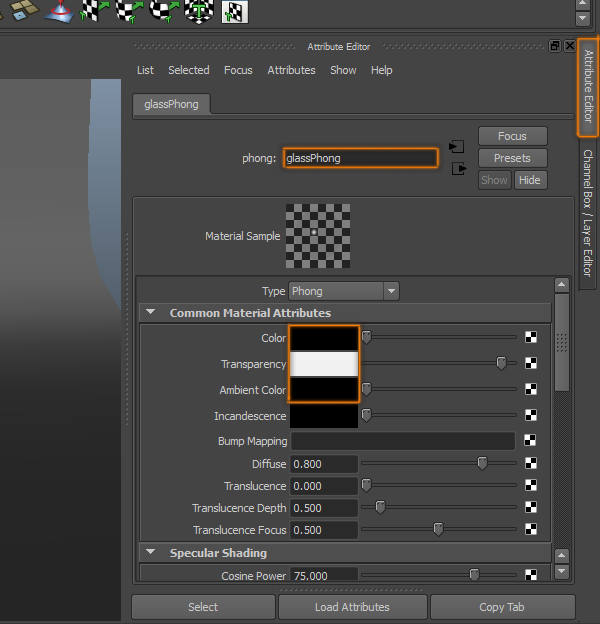Click the Diffuse value field showing 0.800
This screenshot has height=624, width=600.
pyautogui.click(x=324, y=464)
